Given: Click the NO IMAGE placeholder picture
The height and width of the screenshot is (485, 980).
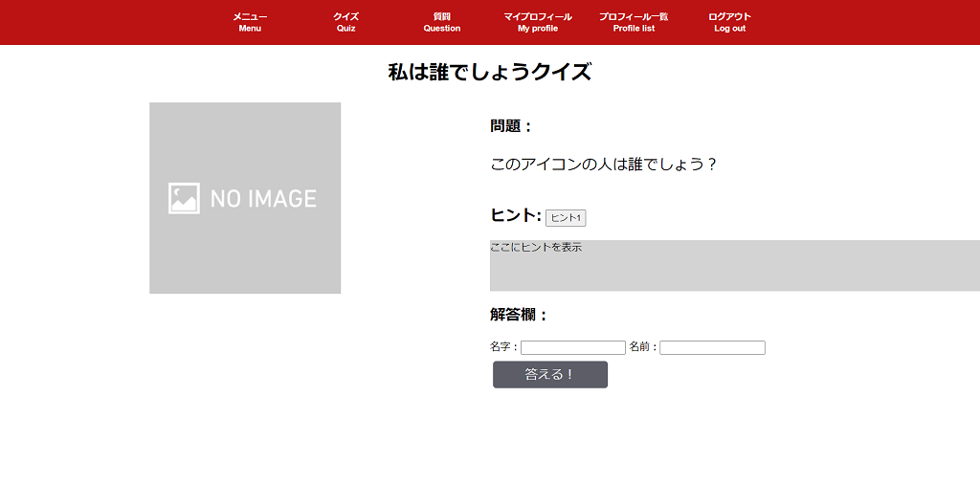Looking at the screenshot, I should [245, 198].
